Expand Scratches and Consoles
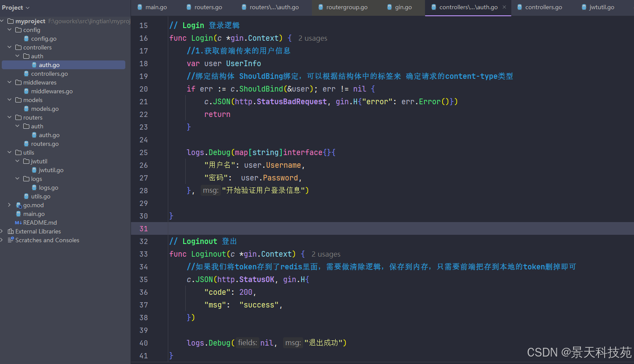 (x=2, y=240)
